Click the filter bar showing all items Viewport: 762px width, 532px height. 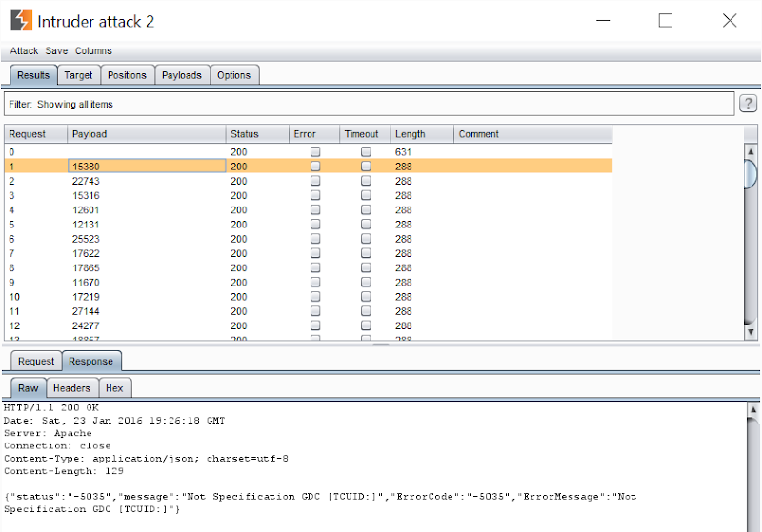(369, 104)
